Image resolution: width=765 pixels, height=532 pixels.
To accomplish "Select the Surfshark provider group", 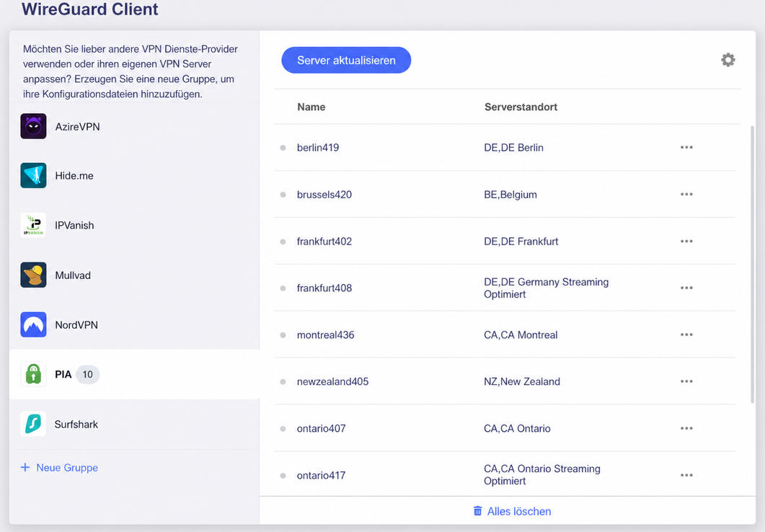I will click(x=134, y=424).
